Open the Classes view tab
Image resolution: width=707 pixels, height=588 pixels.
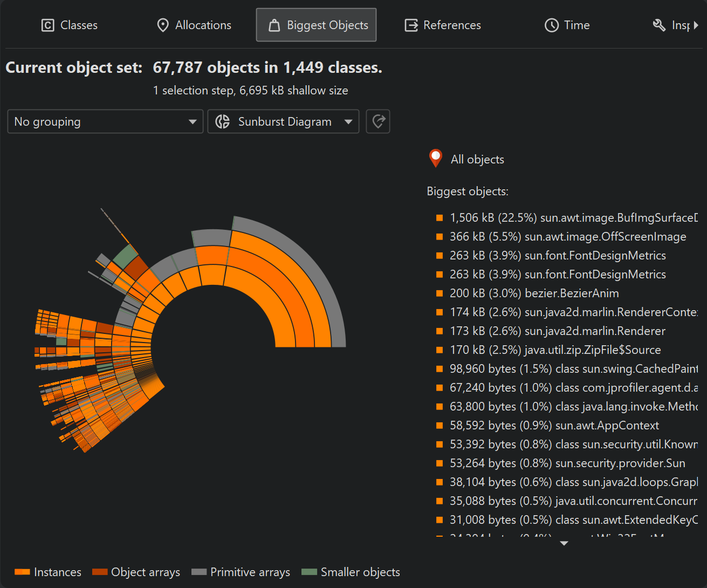[x=70, y=25]
